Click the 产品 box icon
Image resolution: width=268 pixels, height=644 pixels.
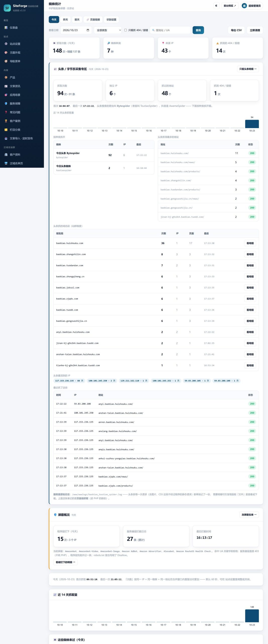click(6, 77)
